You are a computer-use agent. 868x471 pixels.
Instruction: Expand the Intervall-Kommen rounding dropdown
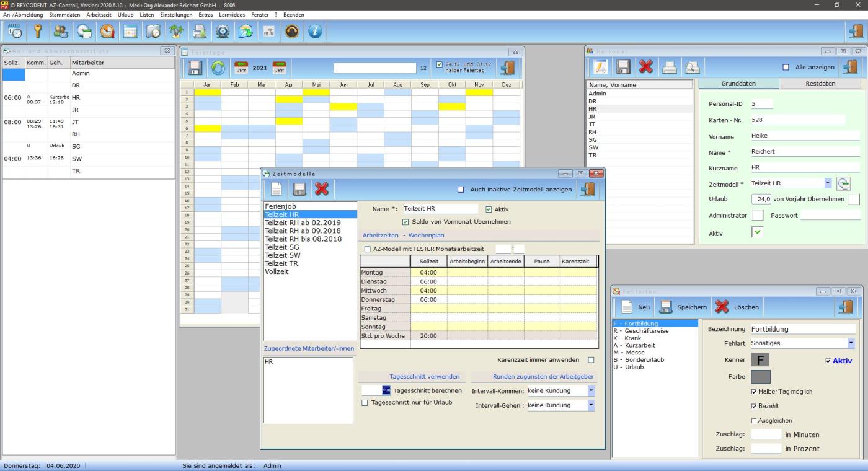(591, 391)
